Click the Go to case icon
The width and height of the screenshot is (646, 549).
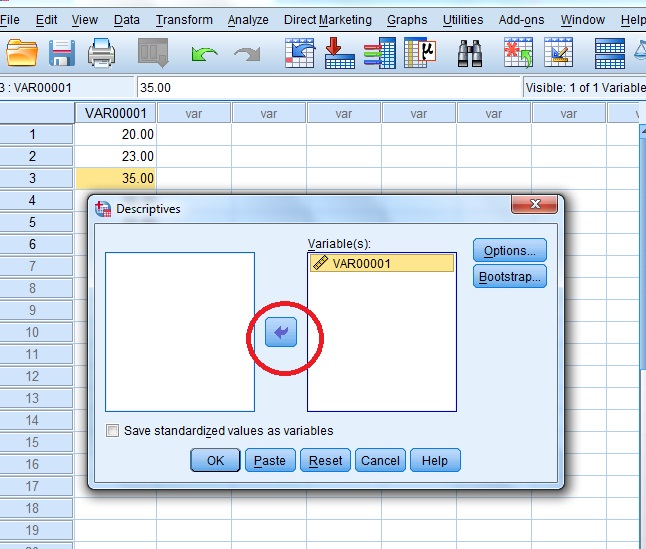pos(300,52)
